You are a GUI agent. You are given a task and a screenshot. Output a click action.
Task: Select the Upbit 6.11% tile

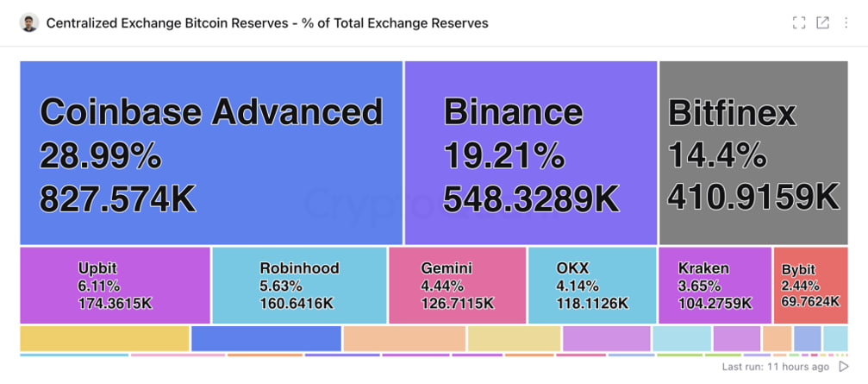pyautogui.click(x=115, y=285)
